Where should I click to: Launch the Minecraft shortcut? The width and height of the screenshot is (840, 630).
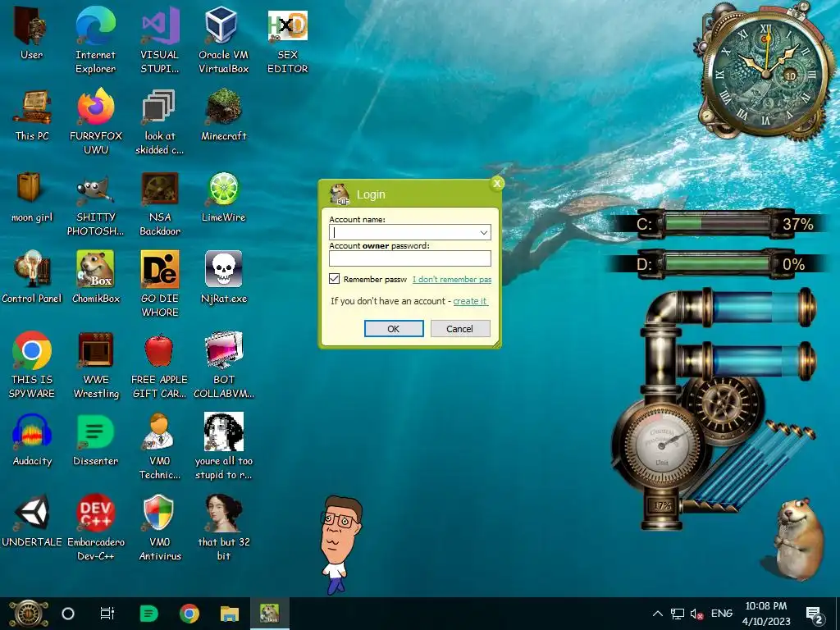[x=223, y=115]
